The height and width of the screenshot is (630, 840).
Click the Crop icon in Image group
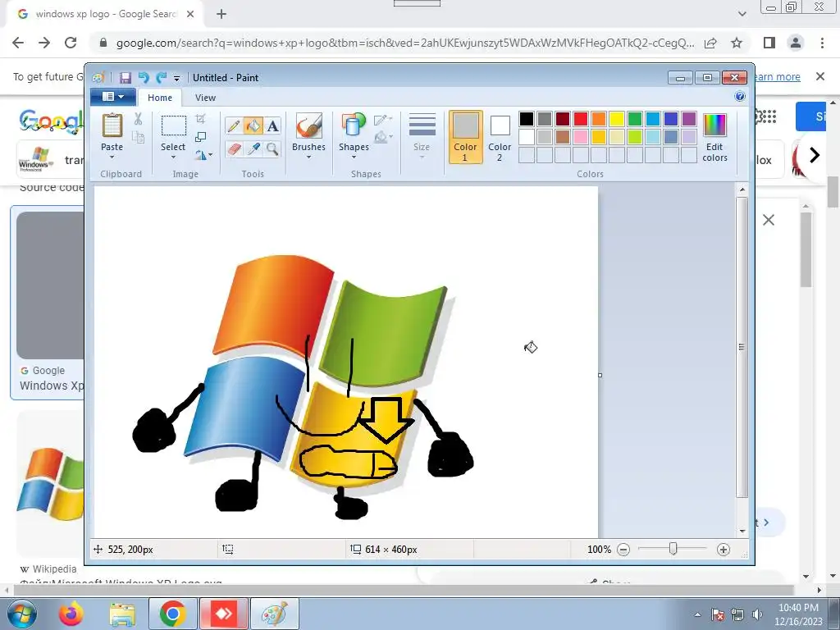coord(201,118)
